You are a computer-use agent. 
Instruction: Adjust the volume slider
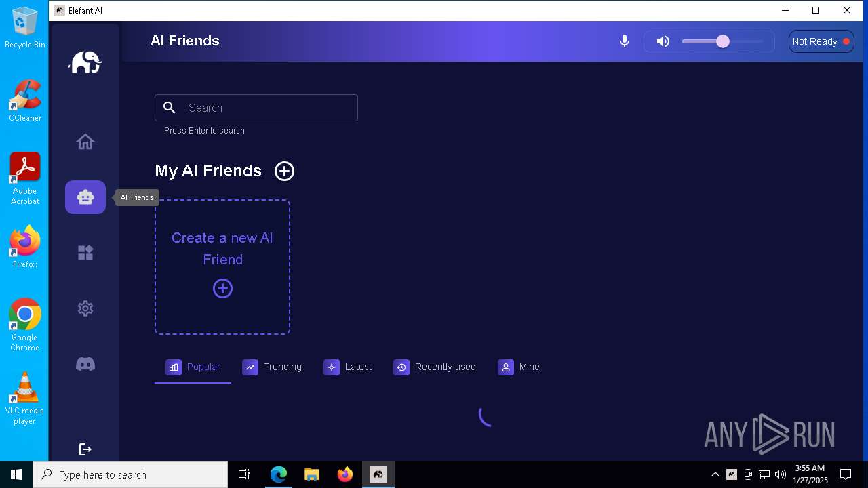click(723, 41)
